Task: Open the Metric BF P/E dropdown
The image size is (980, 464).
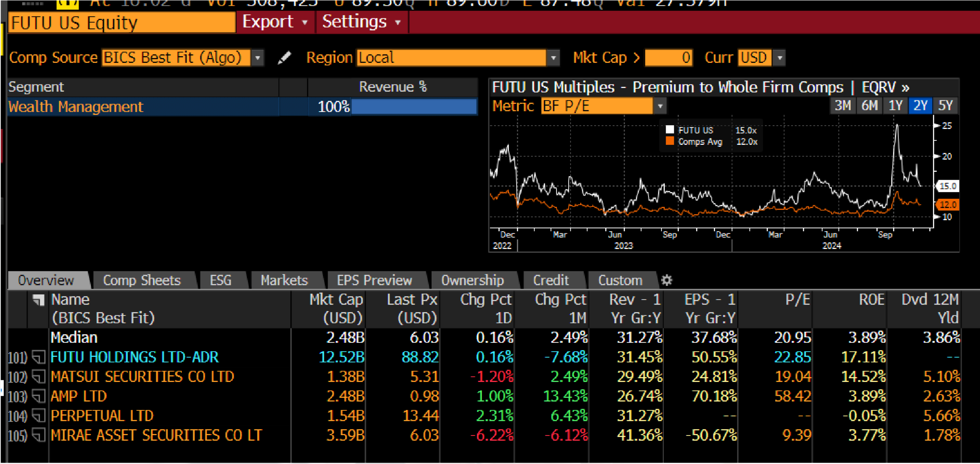Action: [660, 106]
